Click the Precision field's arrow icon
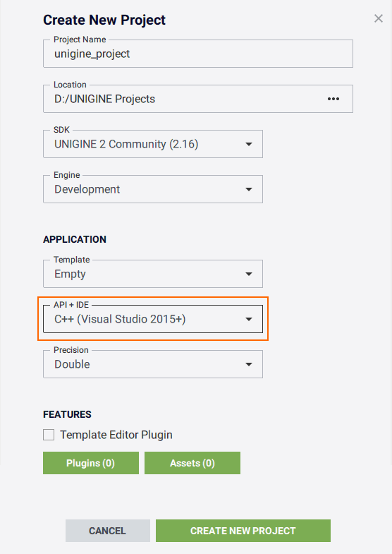The image size is (392, 554). (249, 364)
